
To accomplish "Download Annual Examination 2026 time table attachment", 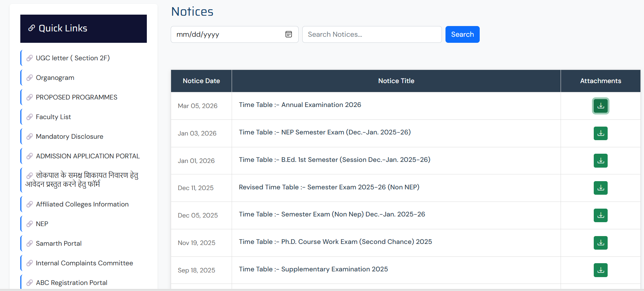I will 601,106.
